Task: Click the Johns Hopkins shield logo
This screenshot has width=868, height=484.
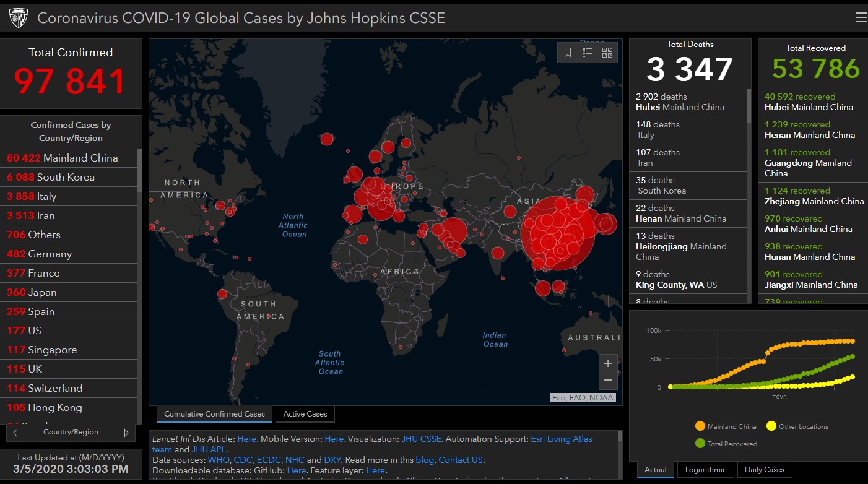Action: coord(19,18)
